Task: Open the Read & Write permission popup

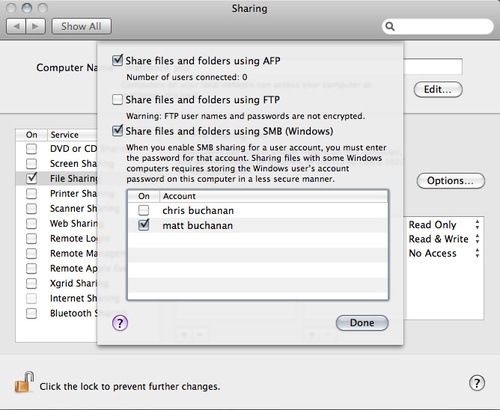Action: 444,239
